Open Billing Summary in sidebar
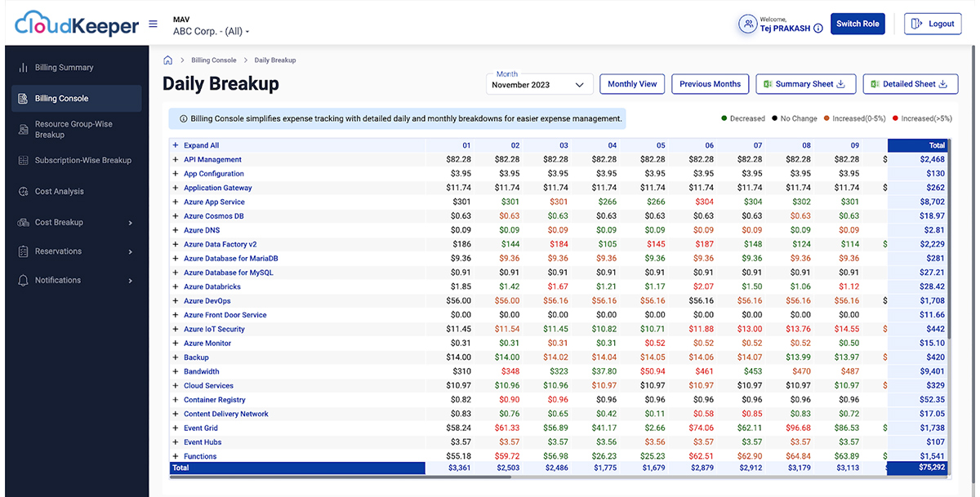 tap(64, 68)
